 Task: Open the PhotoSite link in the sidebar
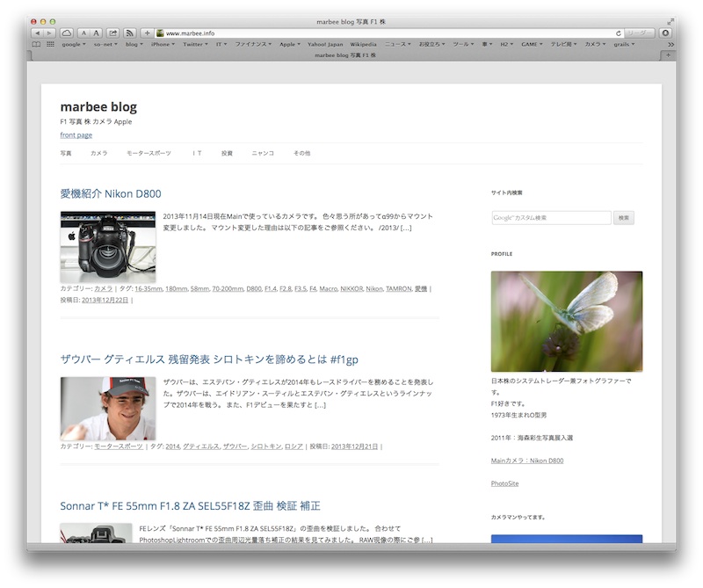(x=504, y=483)
